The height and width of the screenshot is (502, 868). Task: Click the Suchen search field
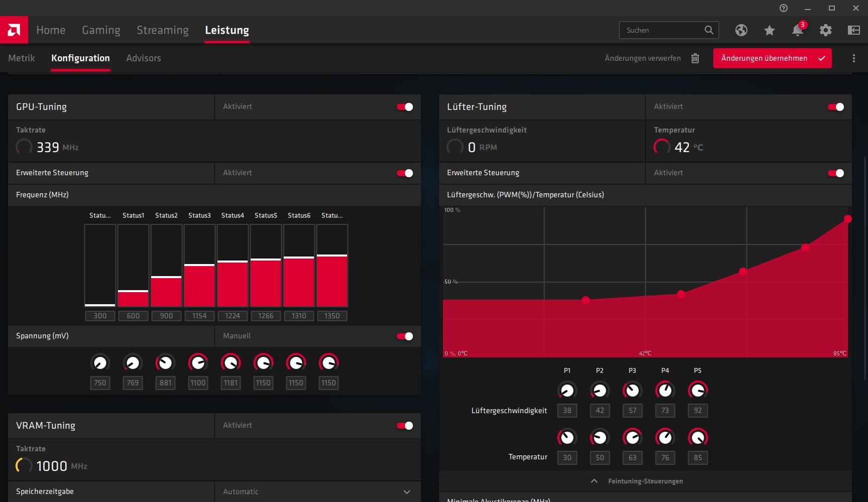pyautogui.click(x=669, y=30)
